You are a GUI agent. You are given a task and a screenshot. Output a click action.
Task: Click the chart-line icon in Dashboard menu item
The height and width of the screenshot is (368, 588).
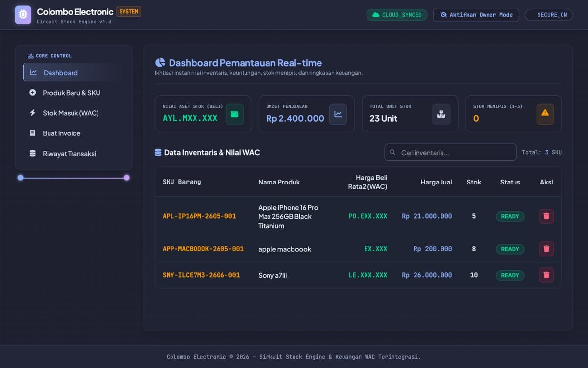(34, 73)
